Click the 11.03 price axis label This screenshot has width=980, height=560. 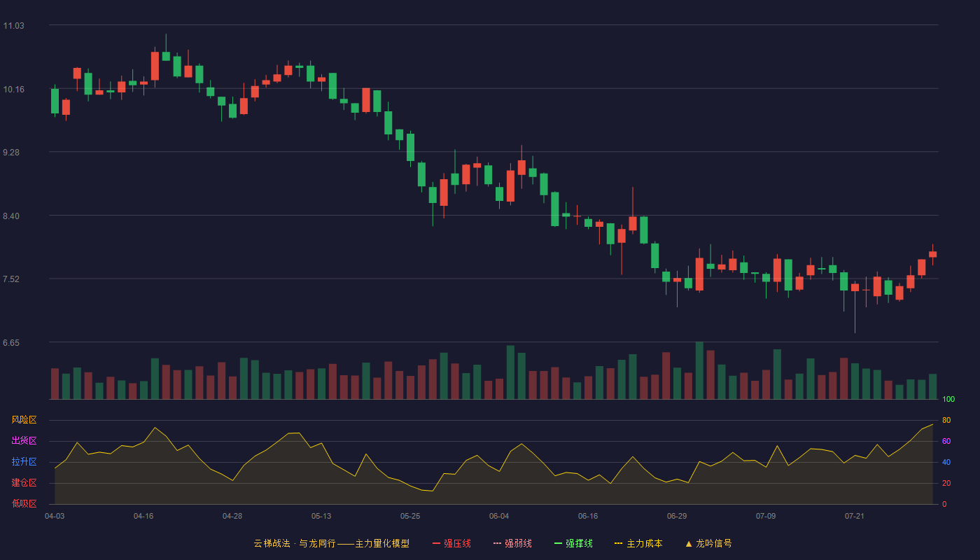(13, 26)
